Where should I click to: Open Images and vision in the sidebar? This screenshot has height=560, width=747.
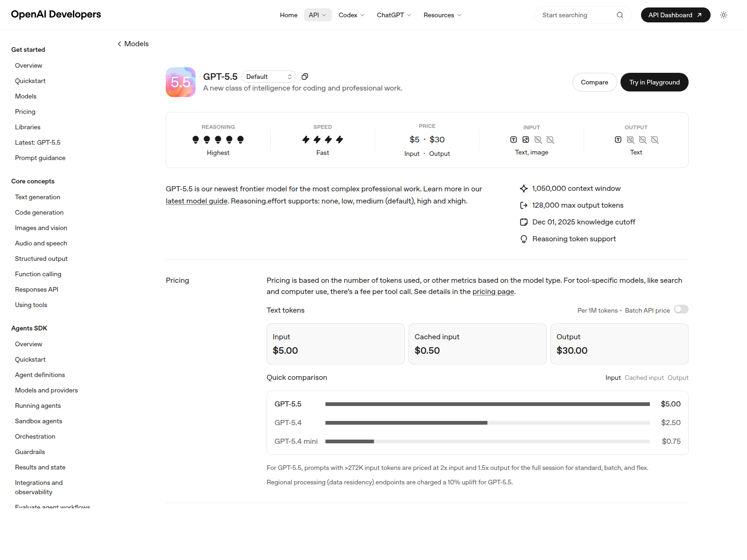(41, 228)
